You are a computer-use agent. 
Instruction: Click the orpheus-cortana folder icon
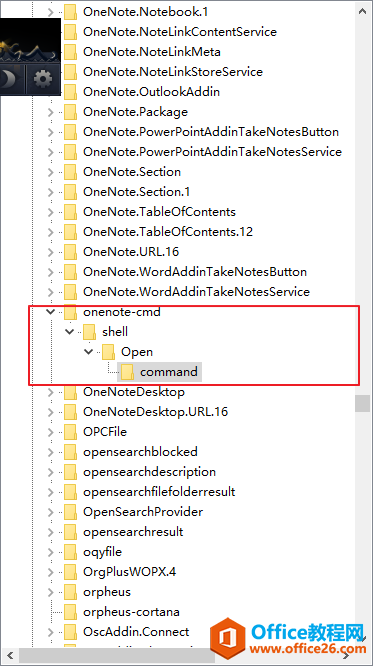[x=70, y=612]
